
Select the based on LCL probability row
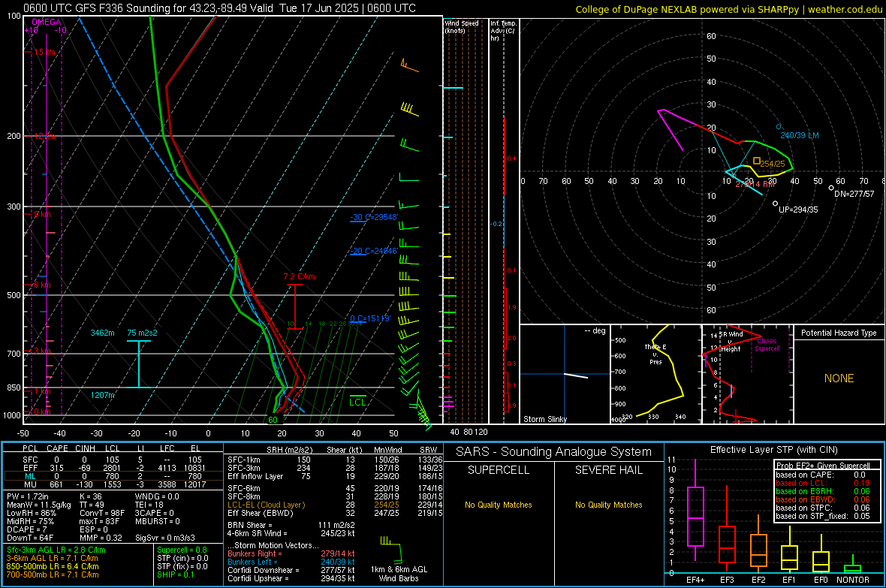tap(823, 483)
